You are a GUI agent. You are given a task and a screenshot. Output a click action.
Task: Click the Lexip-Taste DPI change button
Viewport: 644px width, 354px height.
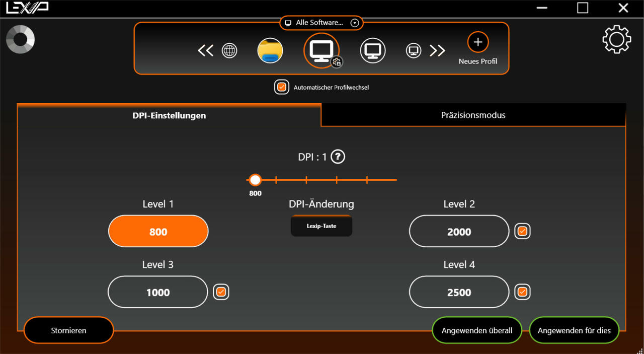pos(321,226)
